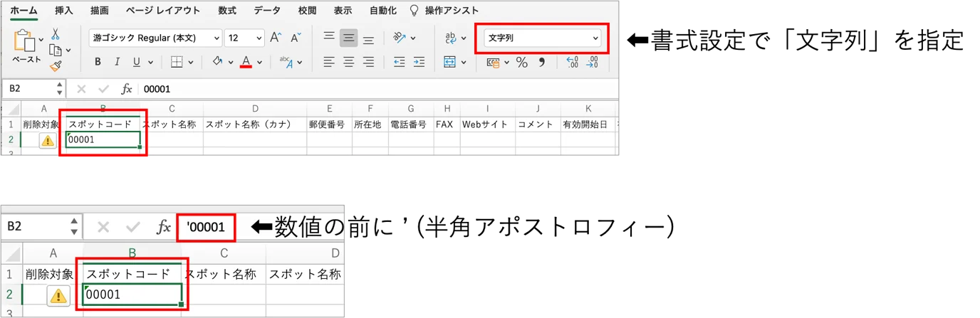Click formula bar showing '00001
This screenshot has height=318, width=980.
coord(206,227)
